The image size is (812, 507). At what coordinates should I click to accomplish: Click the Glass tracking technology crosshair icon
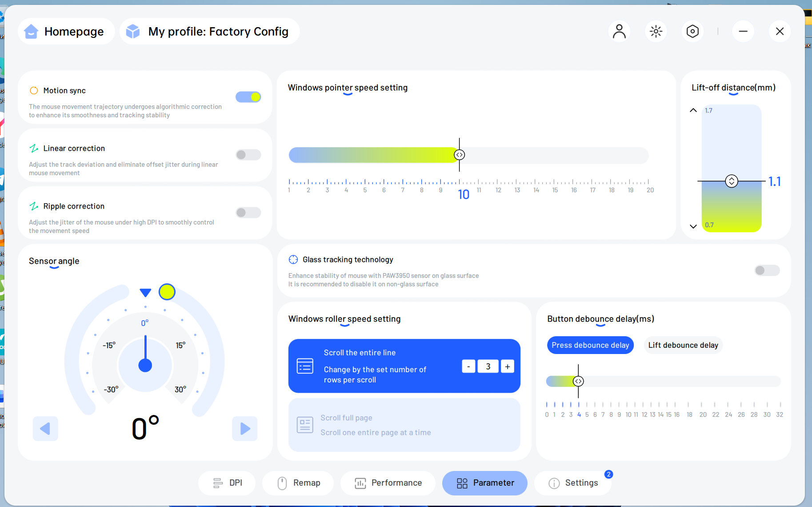293,260
